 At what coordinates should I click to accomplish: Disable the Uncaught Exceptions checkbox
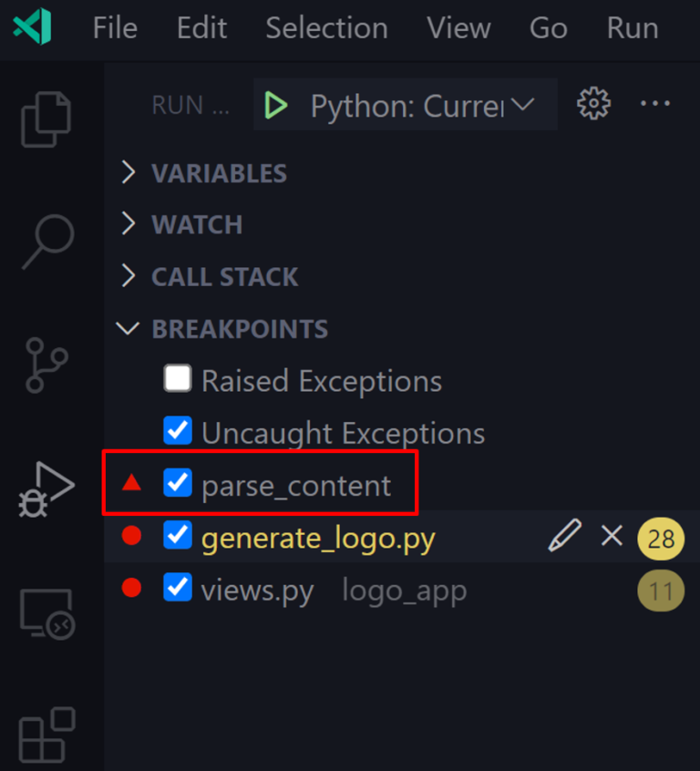click(178, 431)
